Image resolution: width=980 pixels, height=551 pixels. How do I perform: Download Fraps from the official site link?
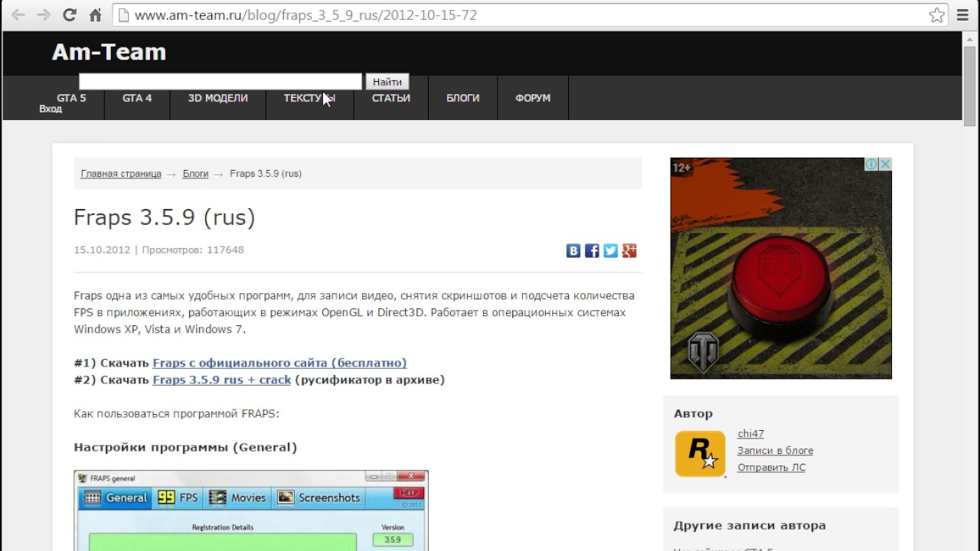(279, 363)
